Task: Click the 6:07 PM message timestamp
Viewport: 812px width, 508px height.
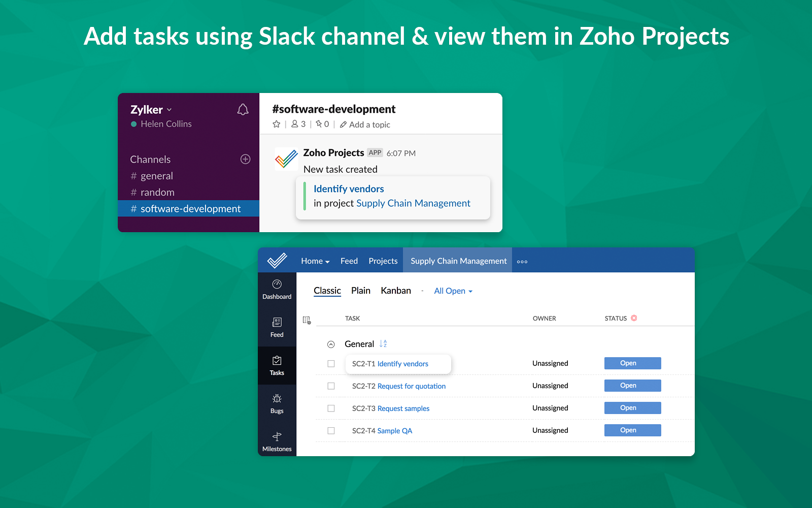Action: coord(401,153)
